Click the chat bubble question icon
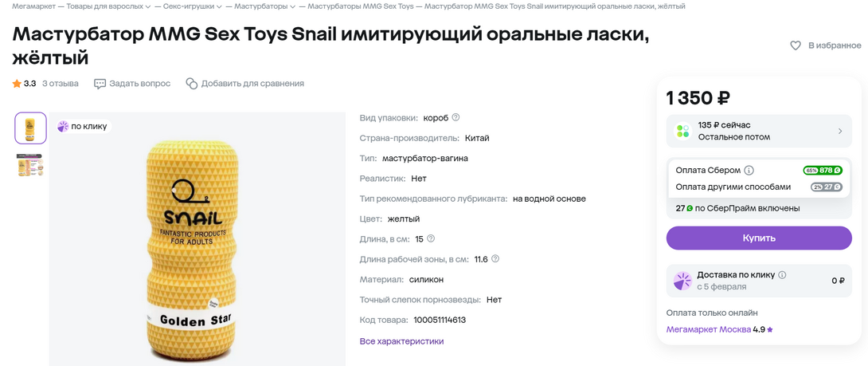The image size is (868, 366). pyautogui.click(x=100, y=84)
